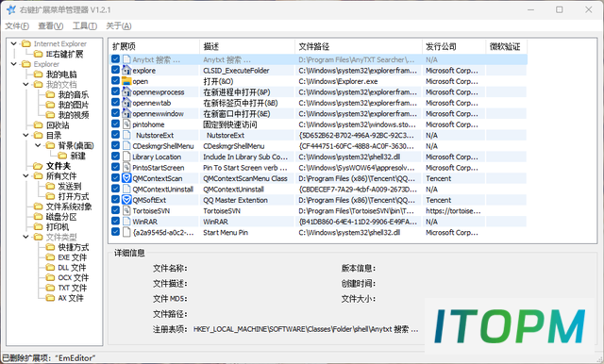Click the C:\Windows\Explorer.exe path cell

338,81
